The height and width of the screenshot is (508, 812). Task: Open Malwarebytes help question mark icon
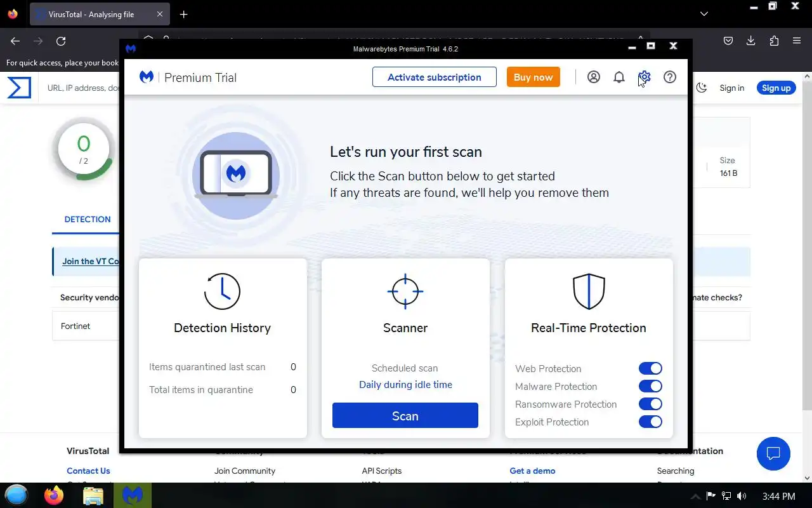click(x=670, y=77)
